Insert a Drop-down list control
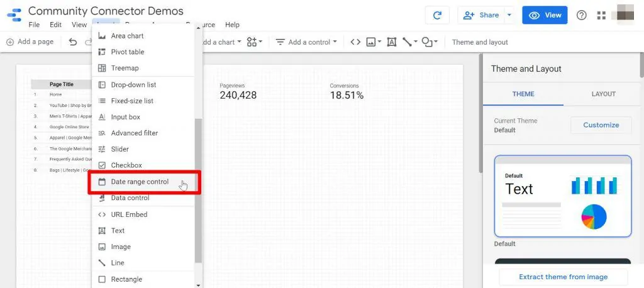644x288 pixels. (143, 85)
